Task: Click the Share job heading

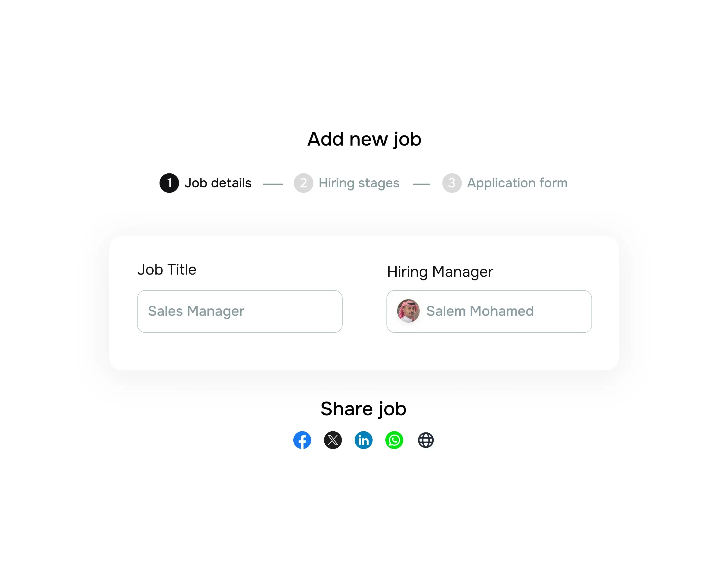Action: pyautogui.click(x=363, y=409)
